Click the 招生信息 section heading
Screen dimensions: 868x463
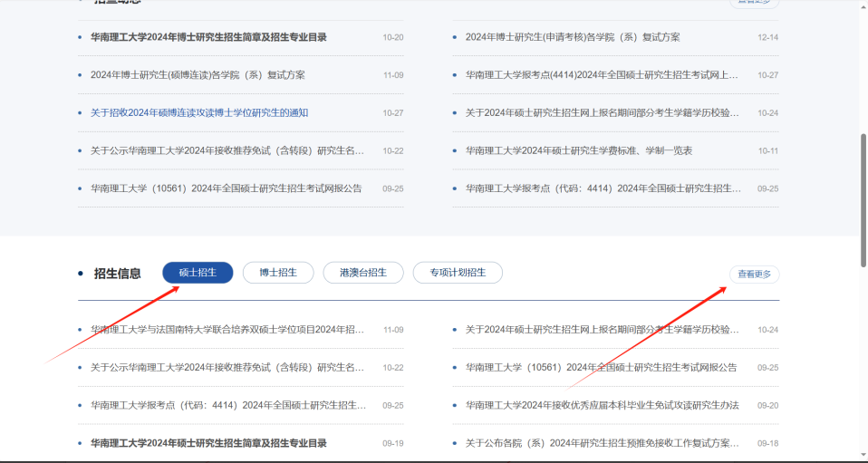point(118,273)
